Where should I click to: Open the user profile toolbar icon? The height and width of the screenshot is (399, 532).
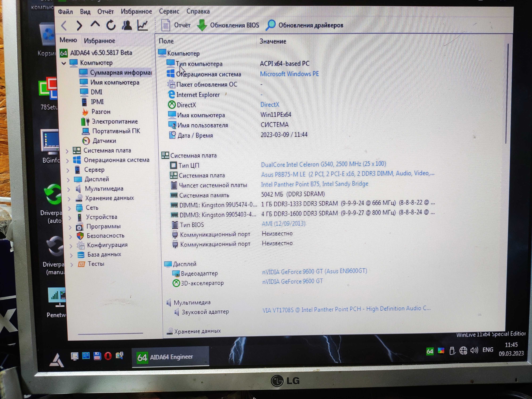(127, 25)
